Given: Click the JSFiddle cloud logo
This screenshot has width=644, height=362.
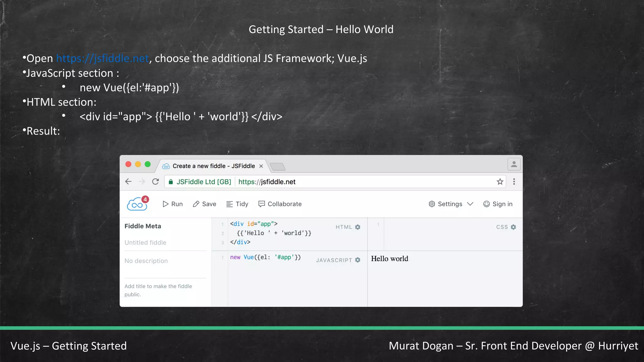Looking at the screenshot, I should pyautogui.click(x=137, y=204).
